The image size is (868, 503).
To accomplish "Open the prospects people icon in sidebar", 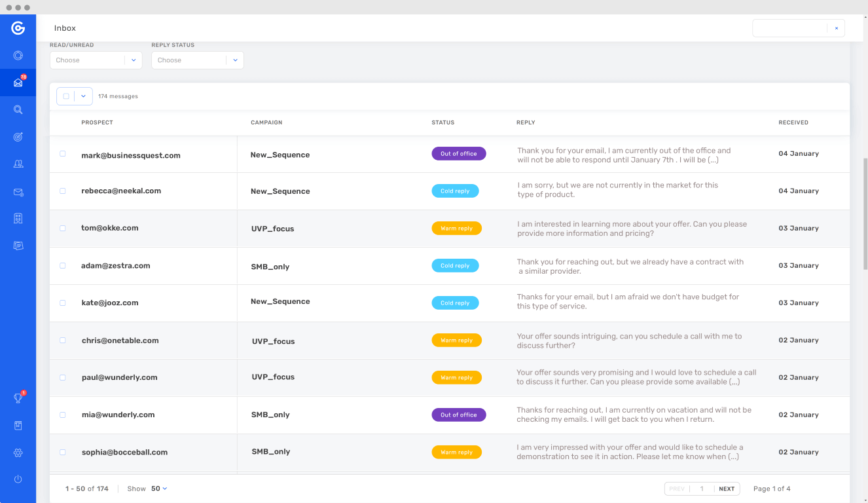I will tap(18, 164).
